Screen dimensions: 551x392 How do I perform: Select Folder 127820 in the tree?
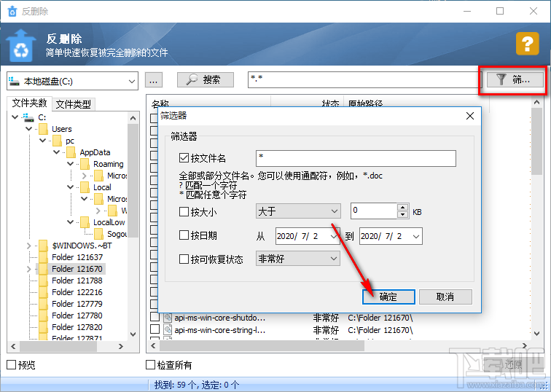(77, 326)
